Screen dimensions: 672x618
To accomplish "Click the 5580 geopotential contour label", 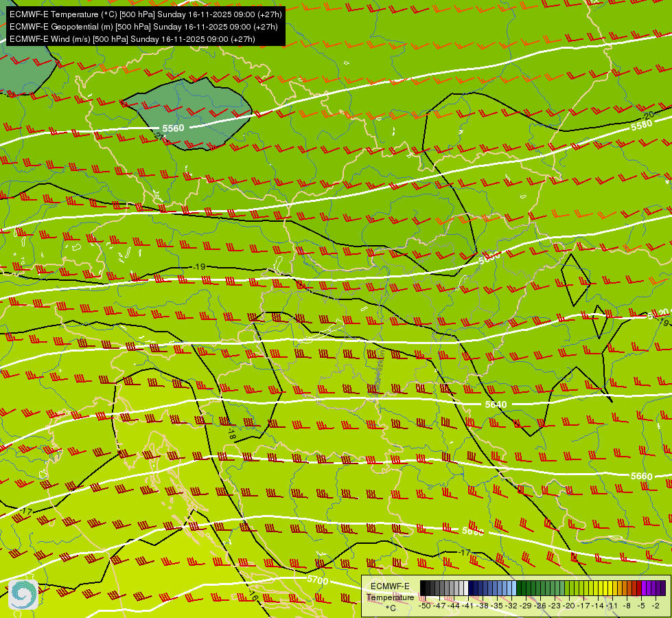I will click(642, 125).
